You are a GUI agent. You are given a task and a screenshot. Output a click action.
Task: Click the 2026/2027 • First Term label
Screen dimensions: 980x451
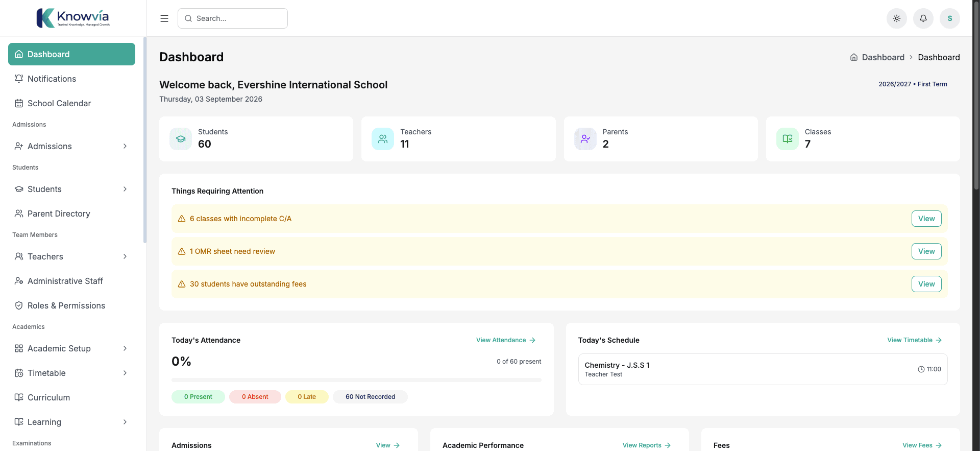pos(913,84)
